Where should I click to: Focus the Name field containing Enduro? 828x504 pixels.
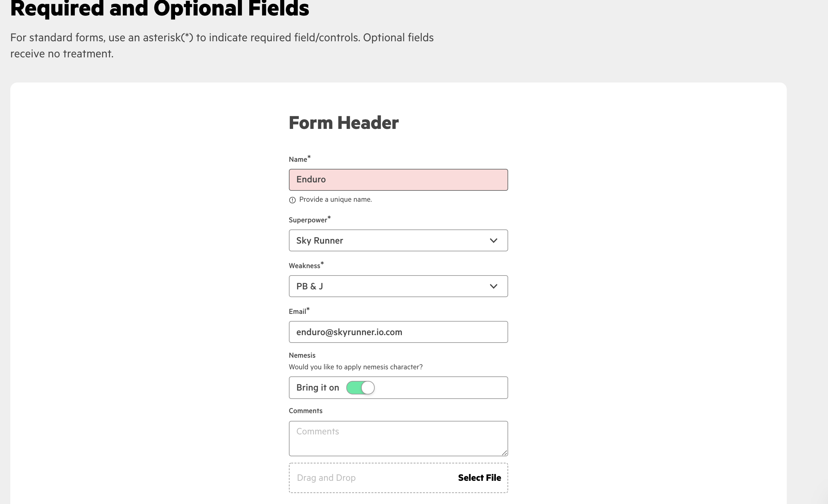[398, 179]
